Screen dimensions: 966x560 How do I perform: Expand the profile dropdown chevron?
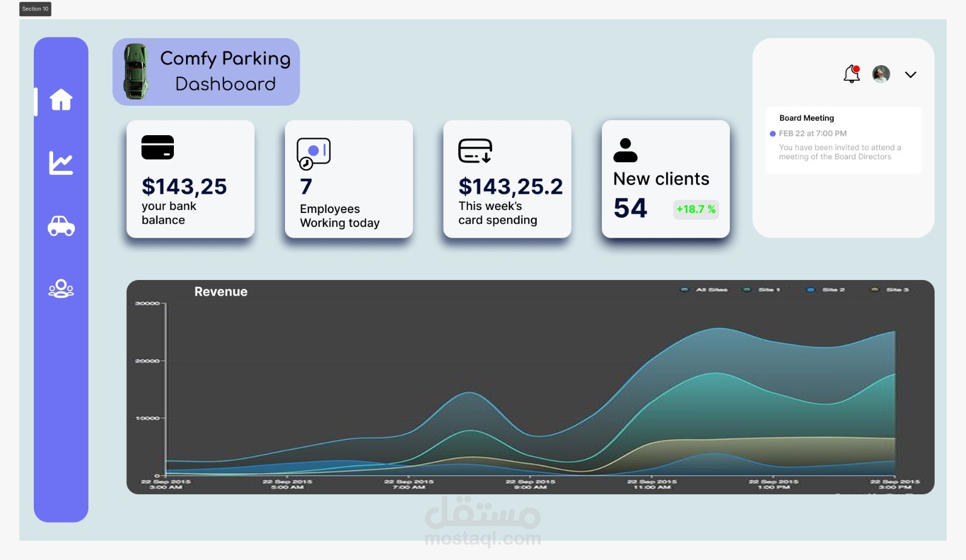pos(910,75)
